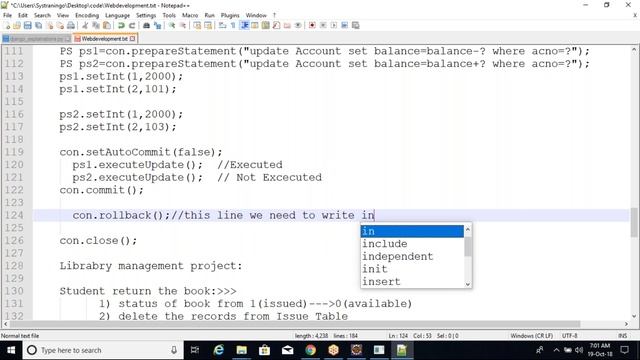Save the current file via toolbar

(x=27, y=25)
